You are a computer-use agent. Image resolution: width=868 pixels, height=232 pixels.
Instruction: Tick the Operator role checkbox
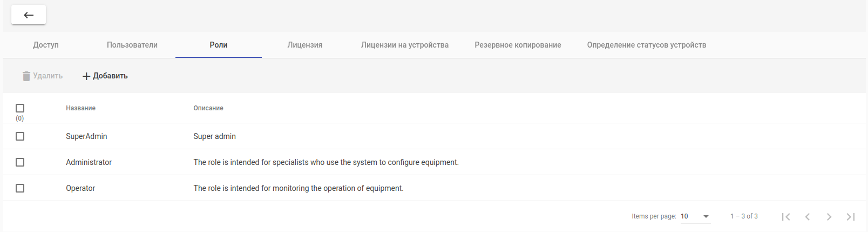click(x=20, y=188)
